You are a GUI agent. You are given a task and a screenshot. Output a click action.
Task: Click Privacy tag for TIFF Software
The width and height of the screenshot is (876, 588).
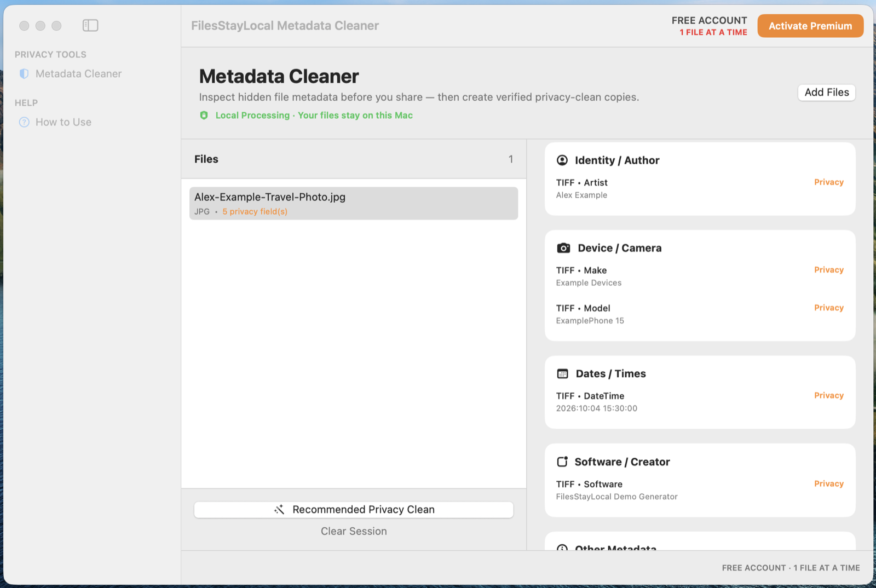tap(828, 483)
